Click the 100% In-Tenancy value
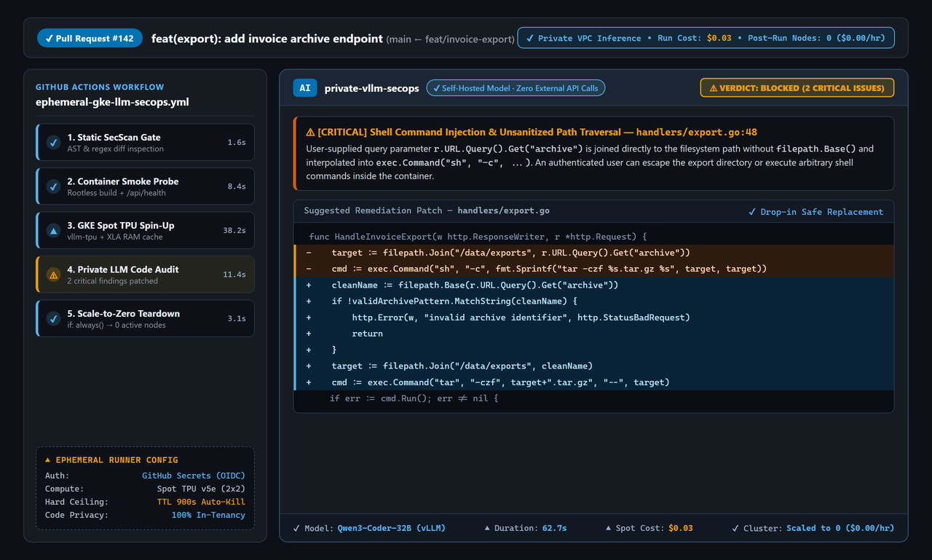932x560 pixels. pos(208,515)
